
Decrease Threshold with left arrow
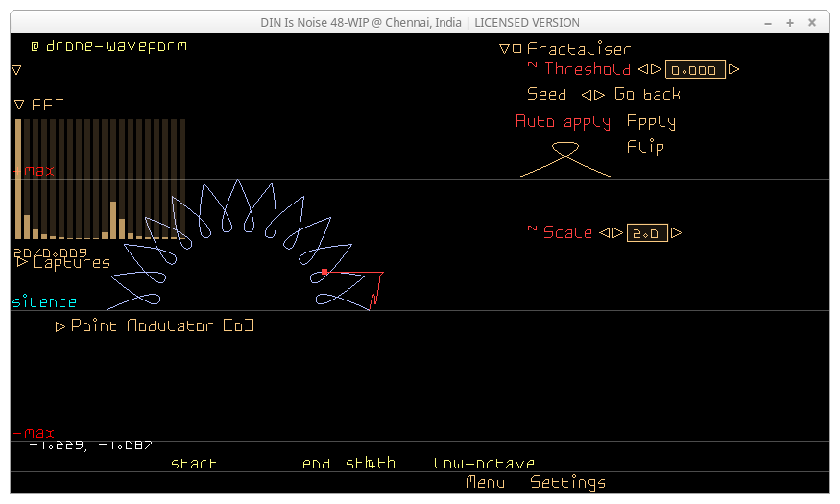(x=643, y=69)
